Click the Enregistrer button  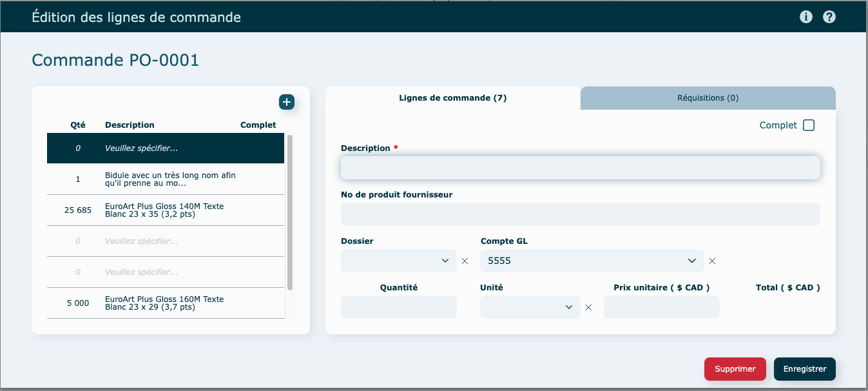coord(804,369)
